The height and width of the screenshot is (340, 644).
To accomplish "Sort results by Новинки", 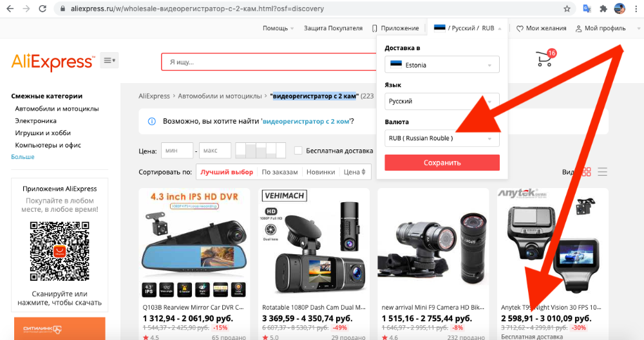I will coord(321,172).
